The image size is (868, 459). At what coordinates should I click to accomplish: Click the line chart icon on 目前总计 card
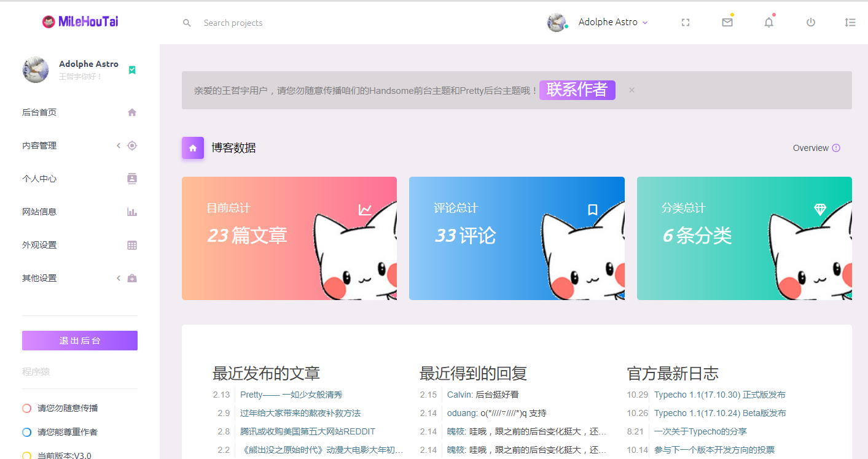(365, 210)
